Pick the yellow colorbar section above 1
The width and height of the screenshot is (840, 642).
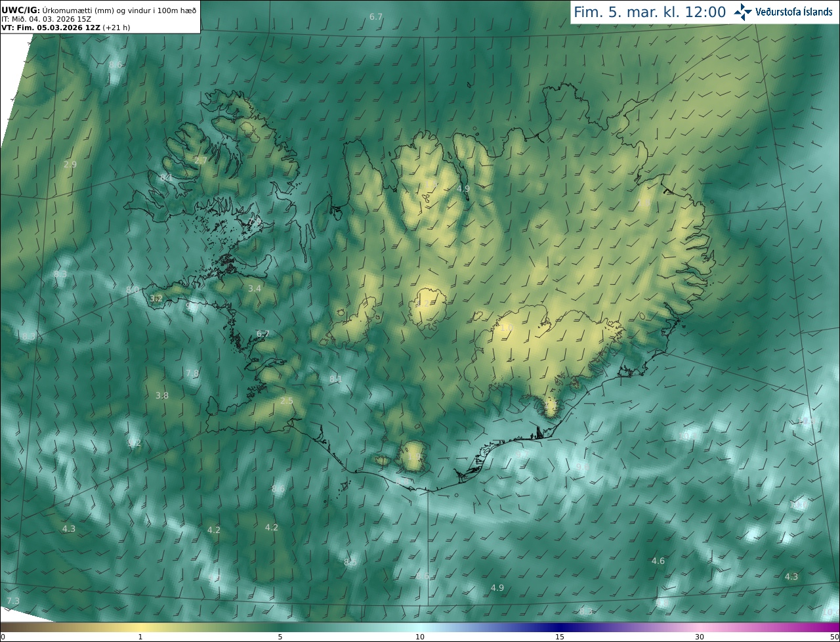pyautogui.click(x=140, y=627)
